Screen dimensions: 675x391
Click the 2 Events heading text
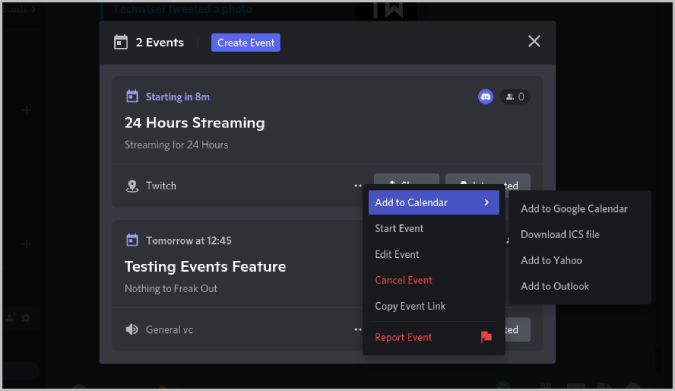(160, 42)
